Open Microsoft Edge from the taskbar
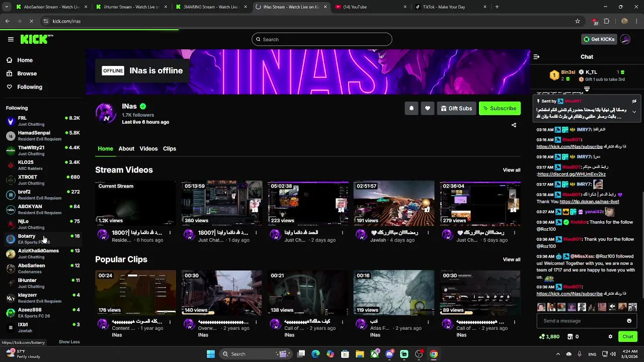Viewport: 644px width, 362px height. 315,354
